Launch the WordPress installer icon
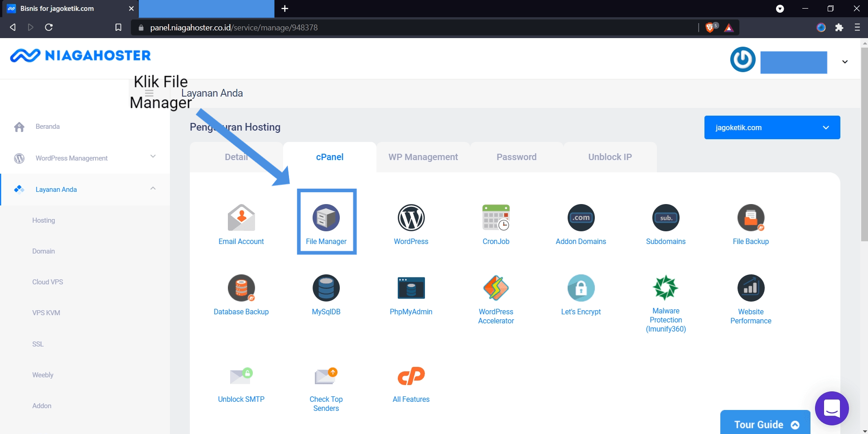Image resolution: width=868 pixels, height=434 pixels. pyautogui.click(x=411, y=218)
